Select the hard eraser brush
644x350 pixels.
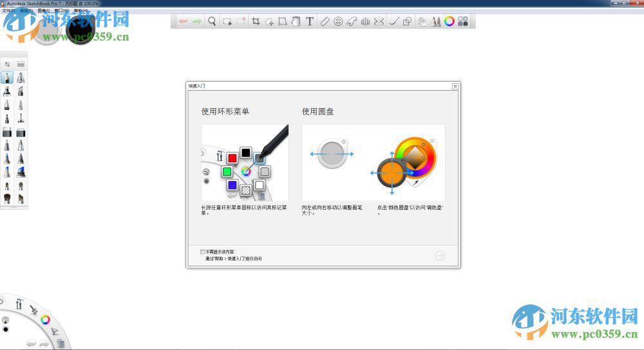[x=7, y=132]
